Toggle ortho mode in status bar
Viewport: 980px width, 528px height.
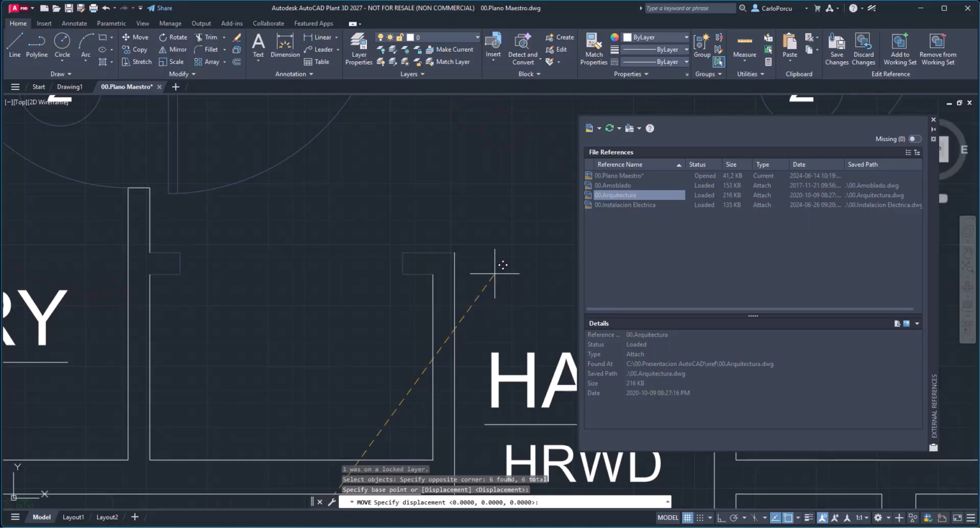[x=721, y=518]
